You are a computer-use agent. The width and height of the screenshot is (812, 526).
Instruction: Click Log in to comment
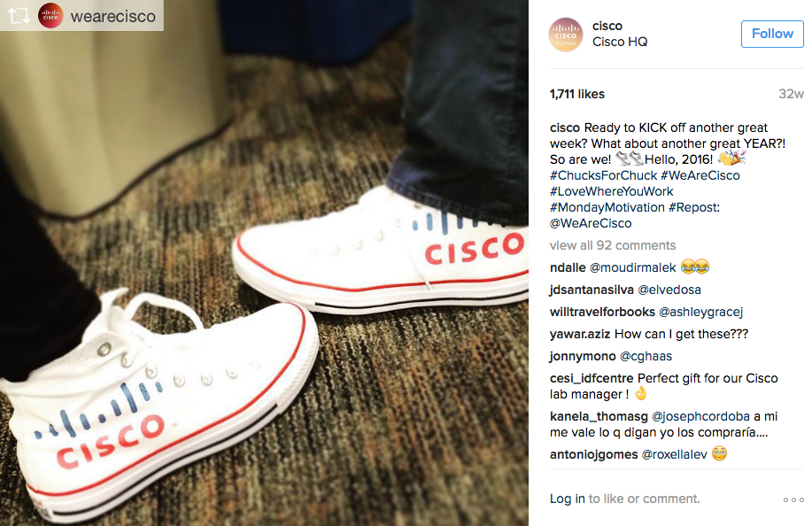tap(567, 499)
